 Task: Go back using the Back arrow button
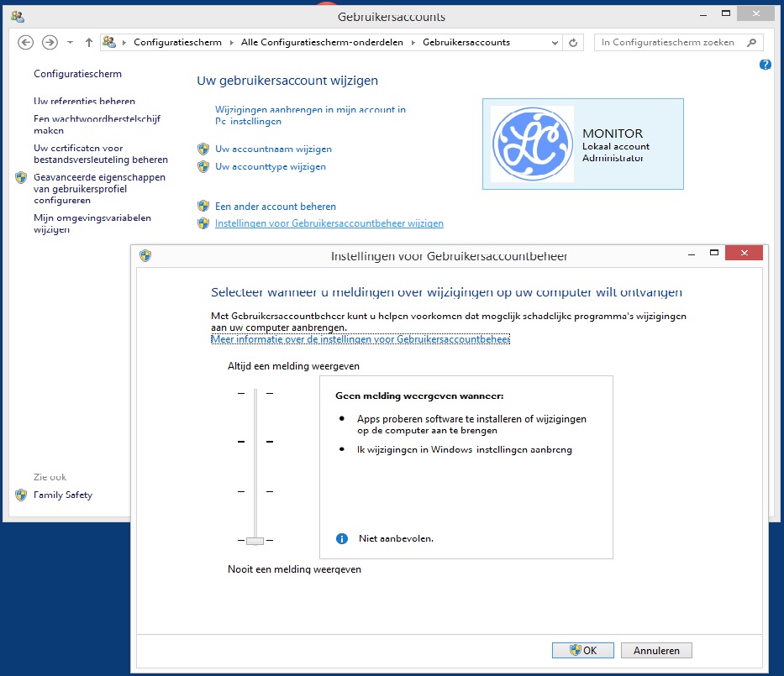click(x=25, y=43)
